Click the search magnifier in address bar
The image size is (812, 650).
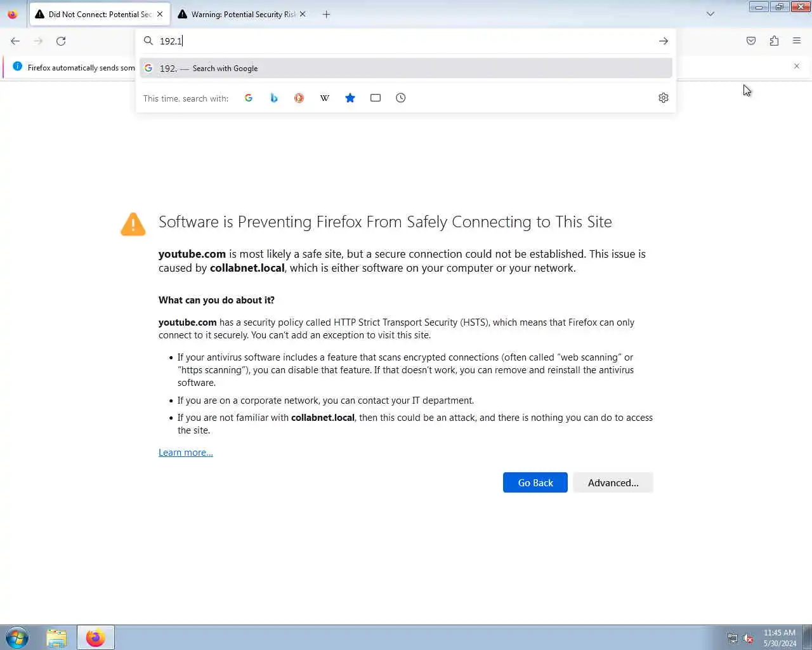(148, 41)
